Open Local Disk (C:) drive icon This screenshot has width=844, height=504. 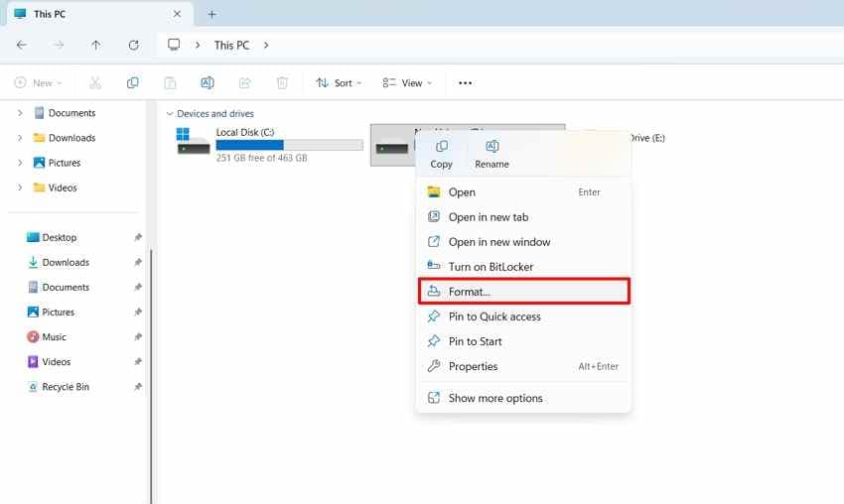coord(193,142)
